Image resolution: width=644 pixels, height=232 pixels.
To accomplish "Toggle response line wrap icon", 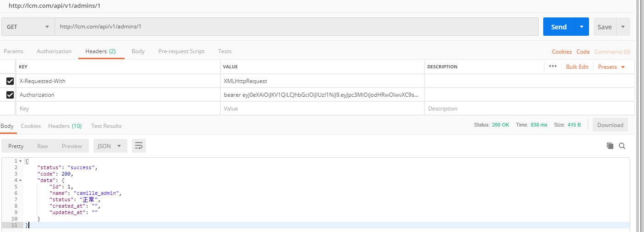I will pos(139,146).
